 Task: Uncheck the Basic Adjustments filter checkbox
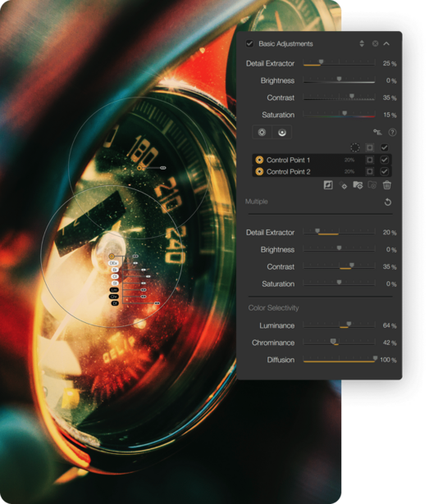pos(249,43)
